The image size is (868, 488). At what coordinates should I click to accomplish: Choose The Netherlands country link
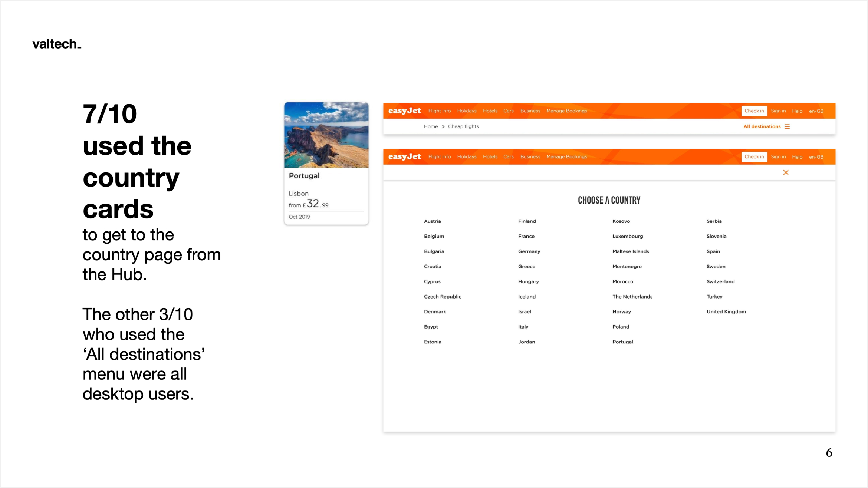pyautogui.click(x=632, y=297)
